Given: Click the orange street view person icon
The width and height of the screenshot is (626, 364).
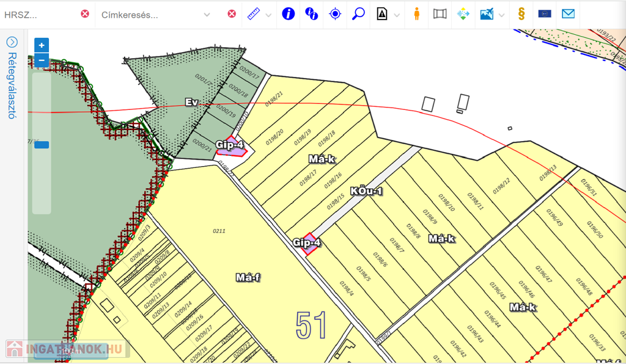Looking at the screenshot, I should tap(416, 14).
